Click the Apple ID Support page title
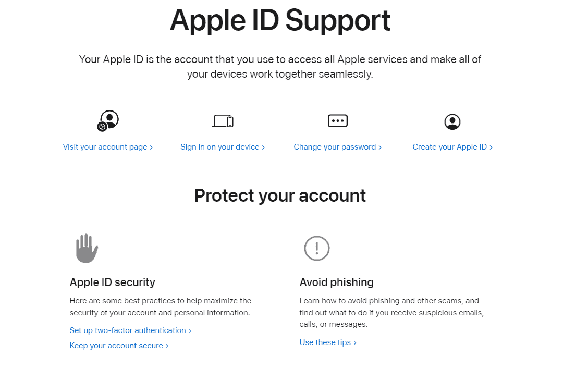Screen dimensions: 588x369 [280, 21]
